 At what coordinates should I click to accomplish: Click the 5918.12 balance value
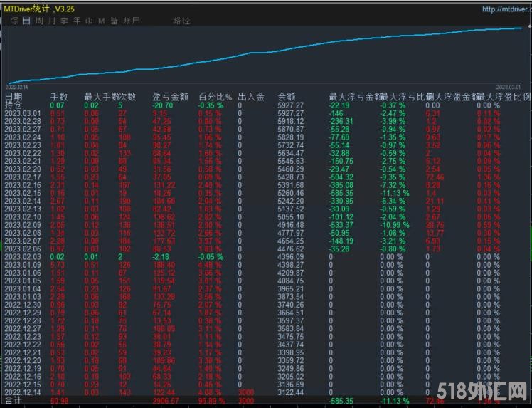coord(290,121)
